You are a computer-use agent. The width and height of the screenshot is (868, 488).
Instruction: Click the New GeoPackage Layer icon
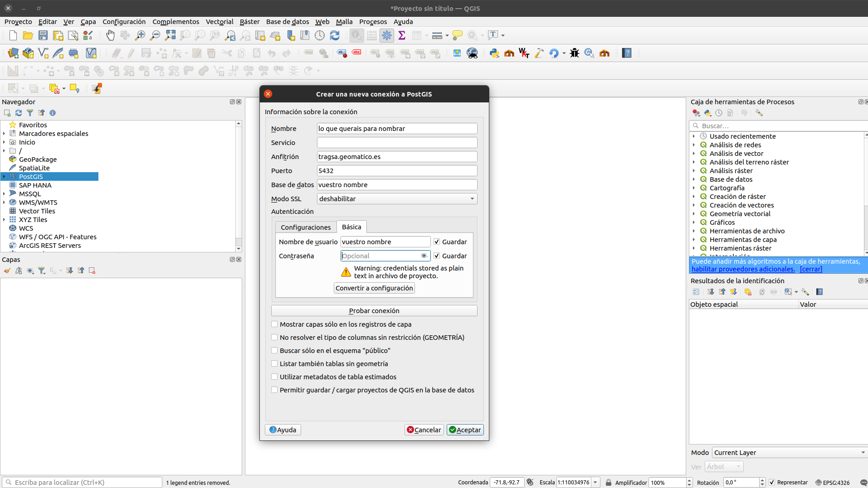[28, 53]
